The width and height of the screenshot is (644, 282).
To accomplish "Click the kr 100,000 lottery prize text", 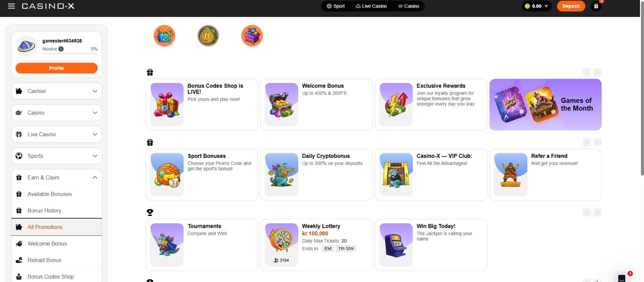I will click(315, 234).
